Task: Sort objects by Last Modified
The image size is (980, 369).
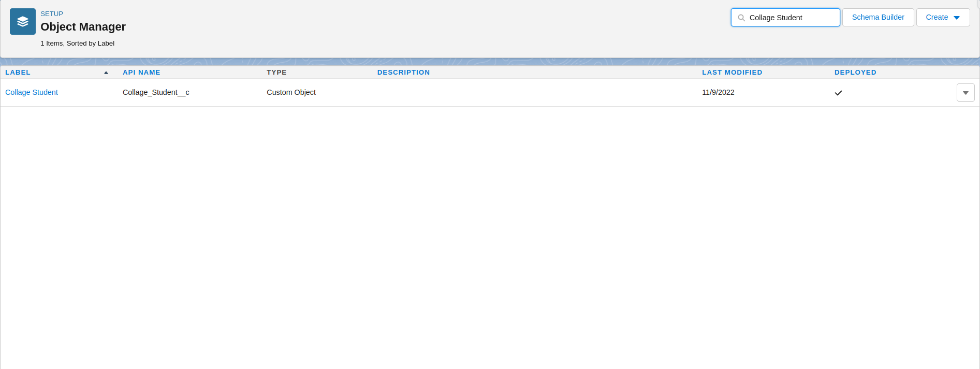Action: (732, 73)
